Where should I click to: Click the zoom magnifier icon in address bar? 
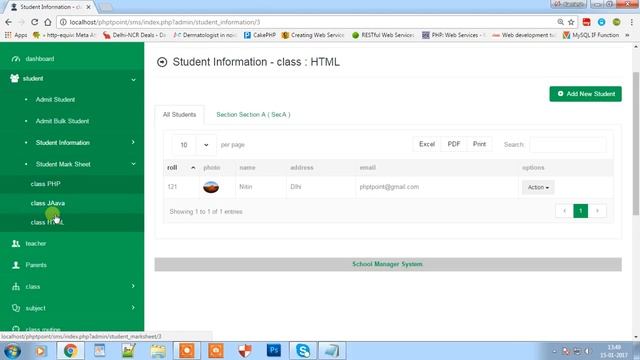[560, 22]
